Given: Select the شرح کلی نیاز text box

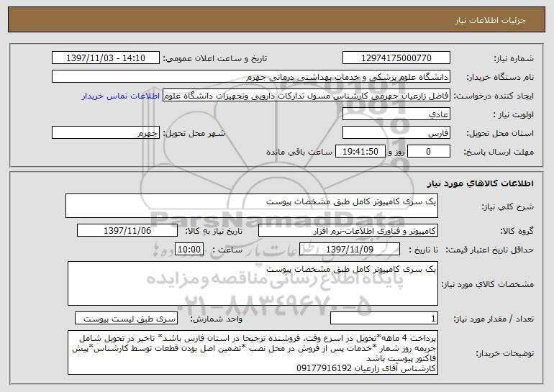Looking at the screenshot, I should (x=252, y=206).
